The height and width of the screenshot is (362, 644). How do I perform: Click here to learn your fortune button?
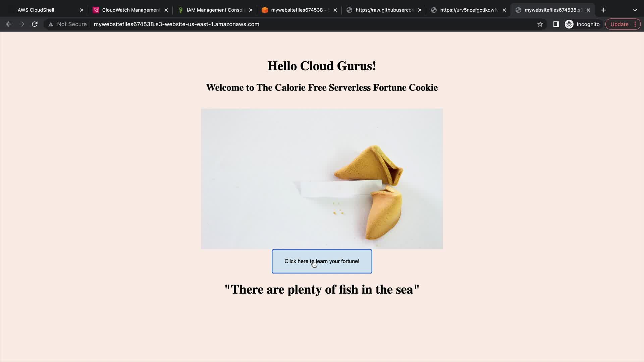click(x=322, y=261)
